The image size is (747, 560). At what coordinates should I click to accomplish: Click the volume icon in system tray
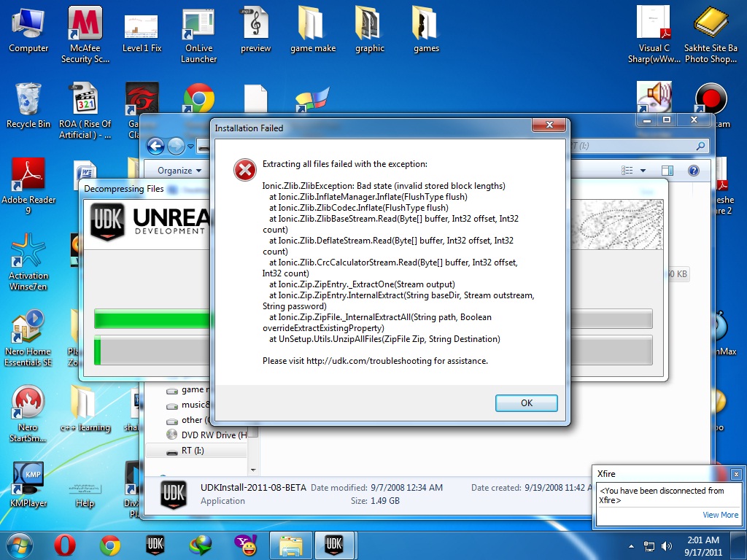click(666, 545)
